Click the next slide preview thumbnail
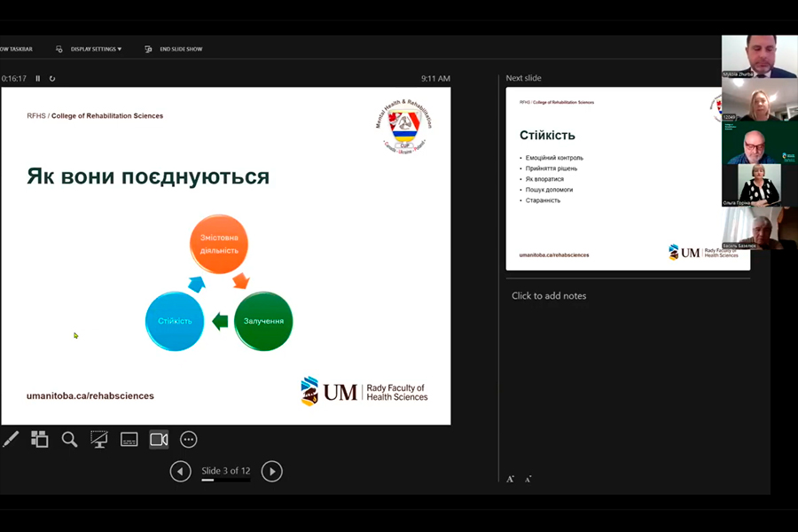Screen dimensions: 798x532 [628, 179]
